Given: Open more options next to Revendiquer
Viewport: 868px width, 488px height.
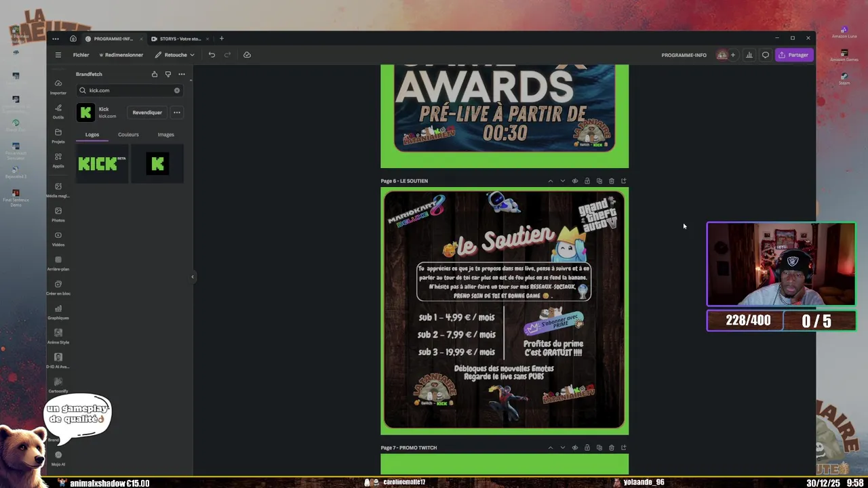Looking at the screenshot, I should tap(177, 113).
